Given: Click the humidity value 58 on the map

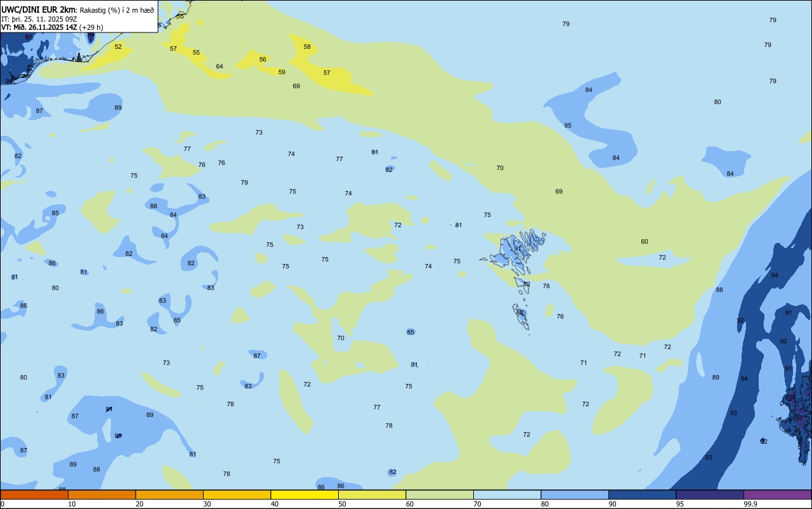Looking at the screenshot, I should tap(307, 47).
